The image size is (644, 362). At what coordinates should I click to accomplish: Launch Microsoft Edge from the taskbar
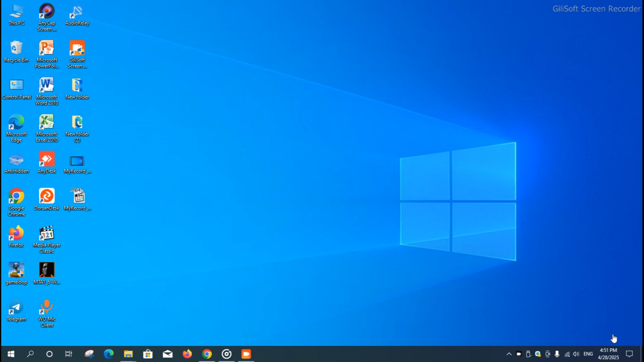[109, 354]
